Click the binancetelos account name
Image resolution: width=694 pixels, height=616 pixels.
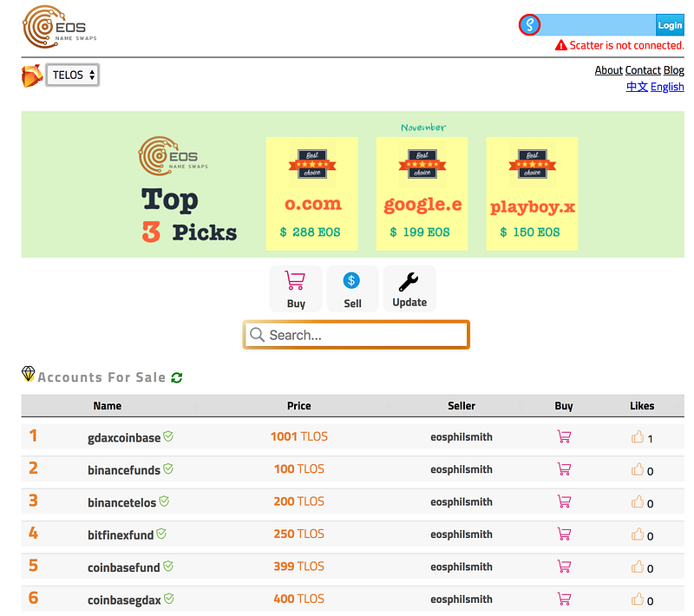(x=121, y=502)
